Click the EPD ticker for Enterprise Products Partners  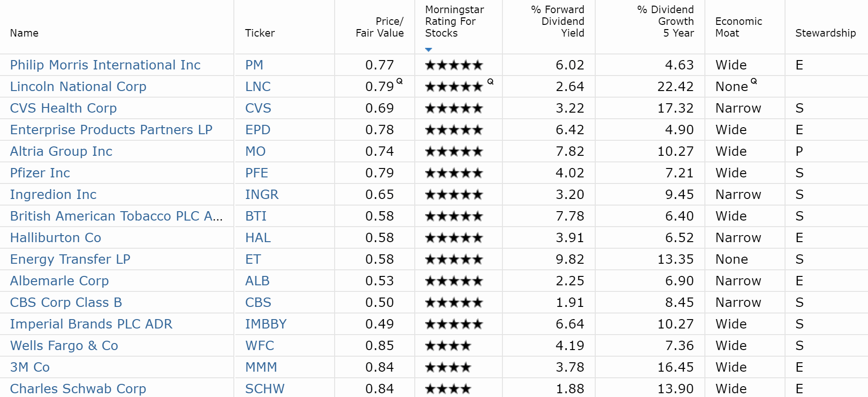tap(257, 130)
